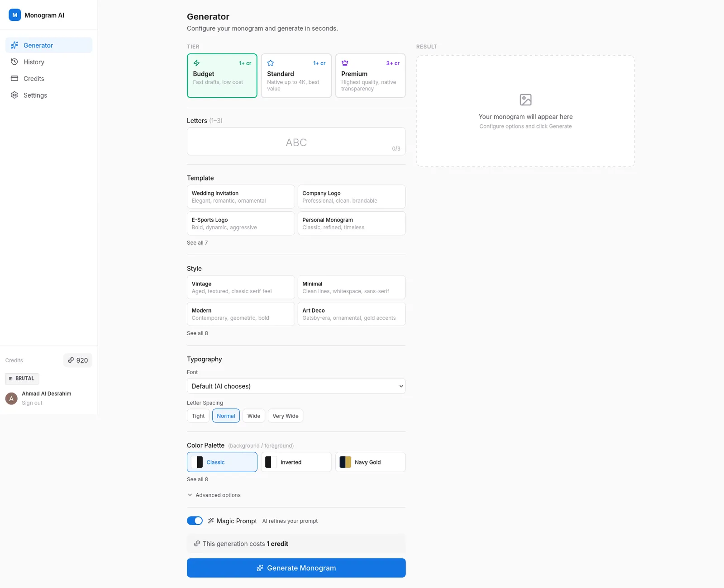
Task: Click the magic wand icon by Magic Prompt
Action: 211,521
